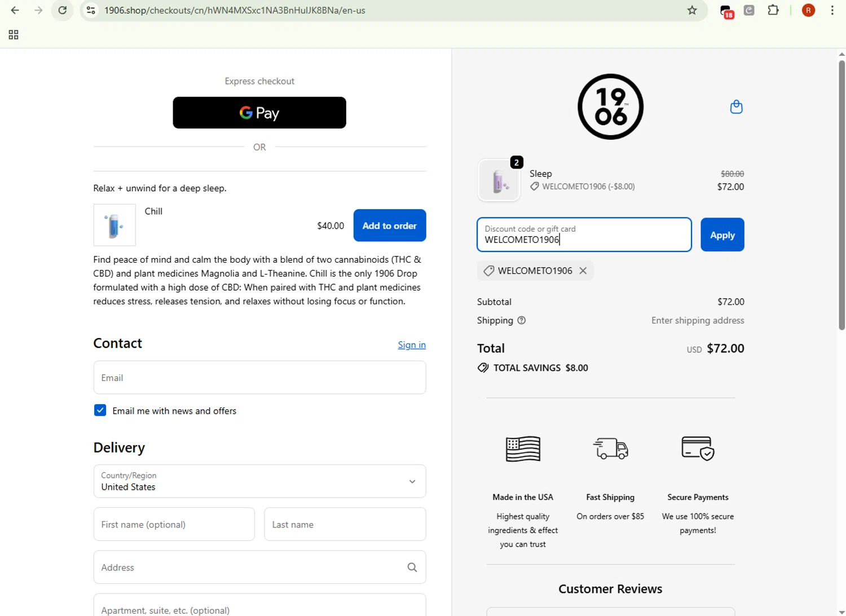The height and width of the screenshot is (616, 846).
Task: Reload the checkout page
Action: pyautogui.click(x=63, y=10)
